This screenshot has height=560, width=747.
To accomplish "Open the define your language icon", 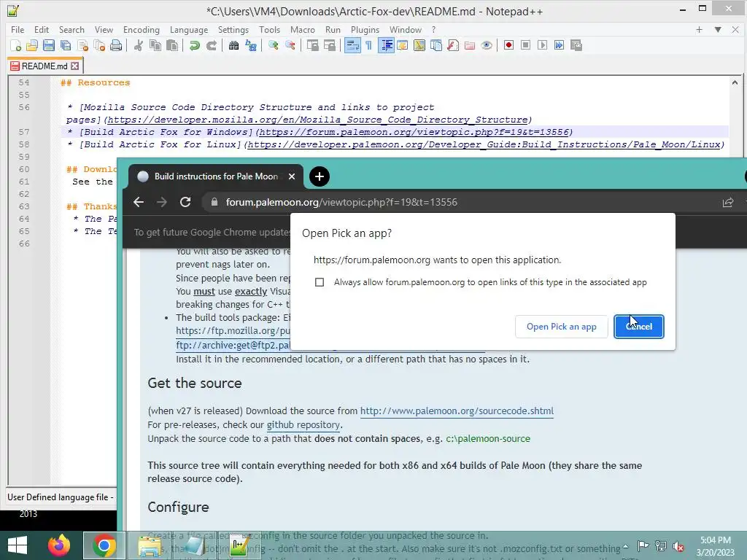I will coord(403,45).
